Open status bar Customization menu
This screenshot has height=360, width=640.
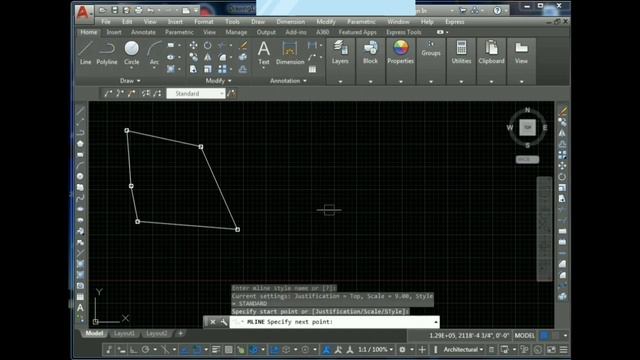(564, 350)
